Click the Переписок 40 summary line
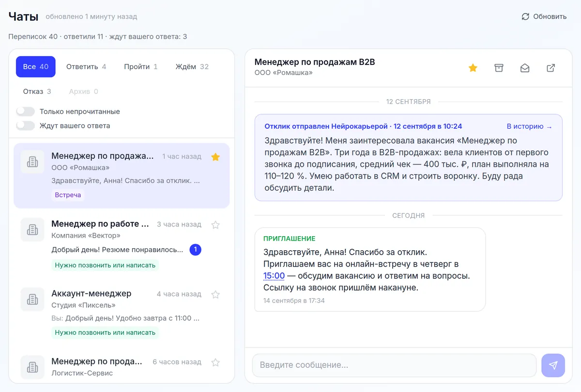581x392 pixels. point(98,36)
